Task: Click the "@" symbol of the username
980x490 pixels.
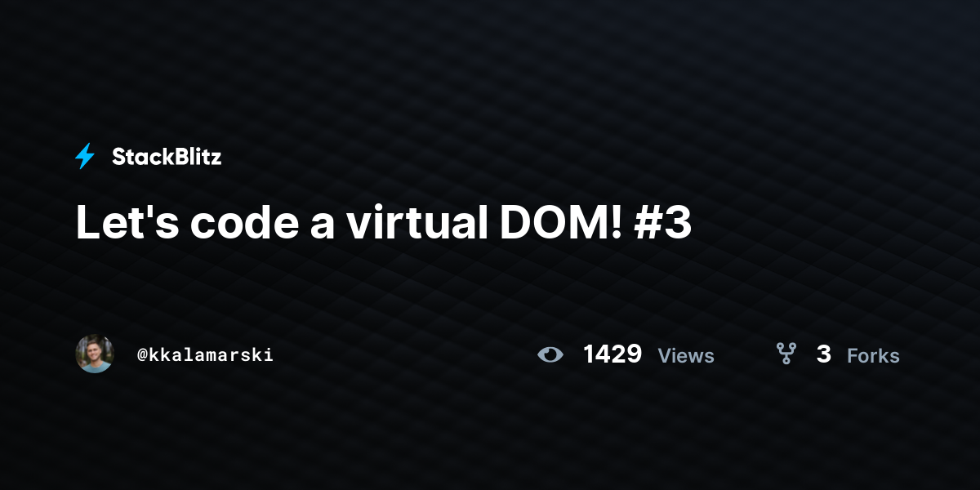Action: [143, 355]
